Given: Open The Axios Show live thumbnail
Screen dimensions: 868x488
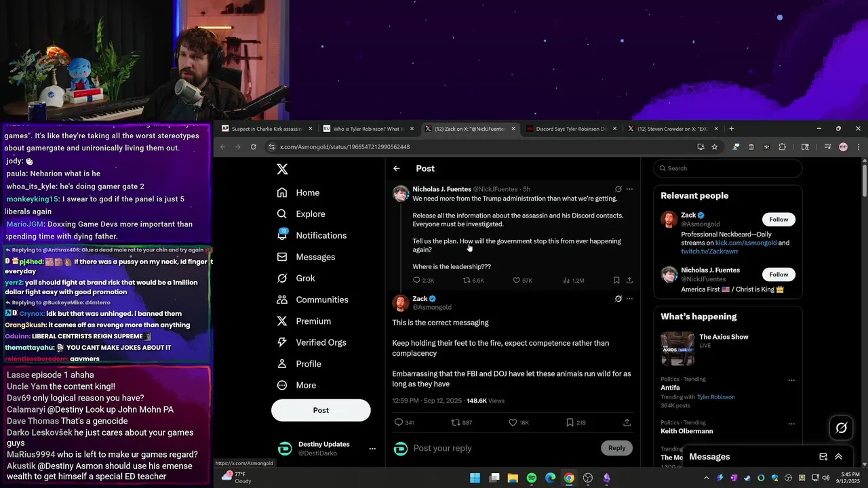Looking at the screenshot, I should tap(677, 348).
